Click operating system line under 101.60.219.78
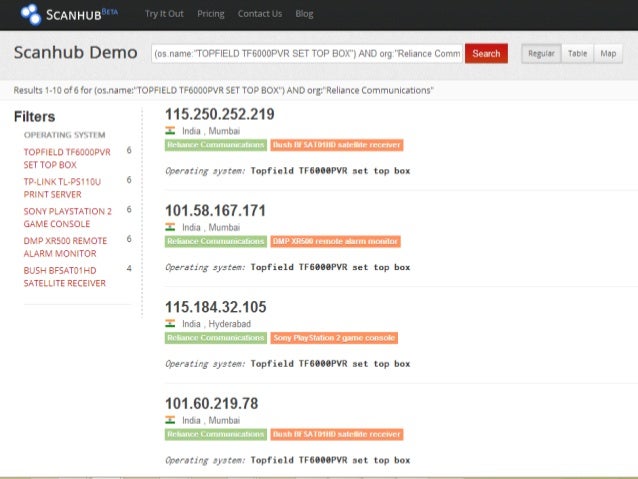 tap(288, 460)
